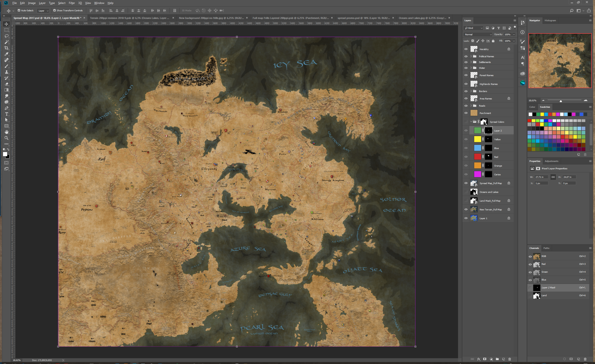Select the Clone Stamp tool

click(x=7, y=72)
